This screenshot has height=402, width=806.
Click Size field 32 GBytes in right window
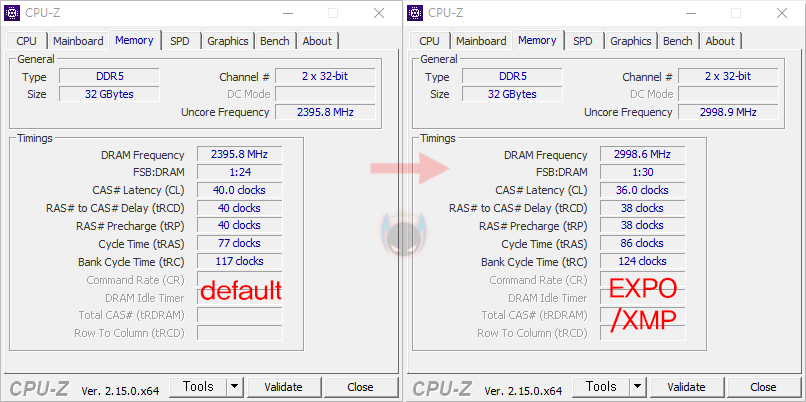[x=512, y=94]
